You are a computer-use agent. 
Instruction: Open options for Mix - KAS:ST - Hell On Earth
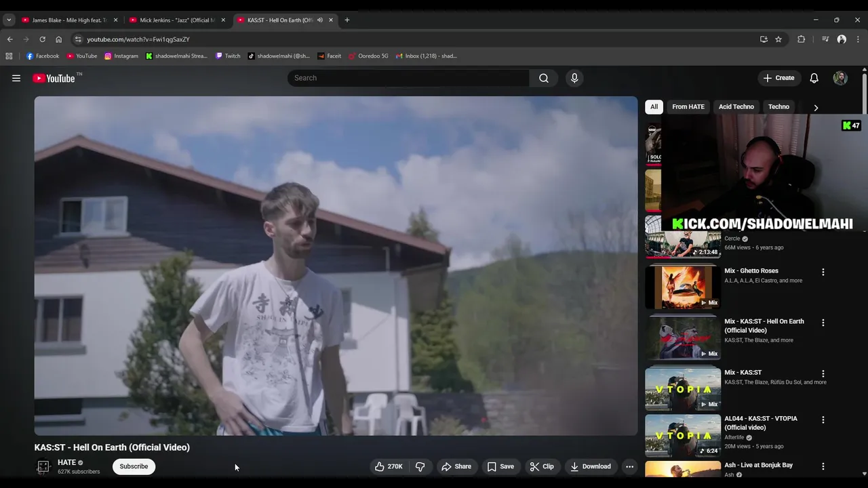tap(823, 323)
